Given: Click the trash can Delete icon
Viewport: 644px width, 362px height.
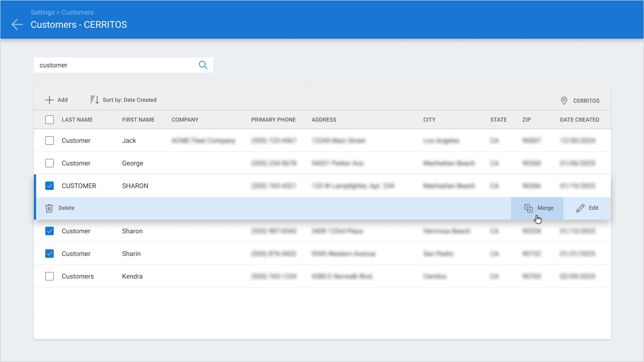Looking at the screenshot, I should click(x=49, y=208).
